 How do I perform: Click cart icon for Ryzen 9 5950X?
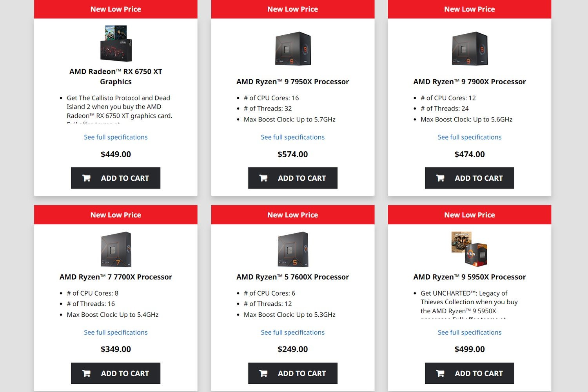440,373
